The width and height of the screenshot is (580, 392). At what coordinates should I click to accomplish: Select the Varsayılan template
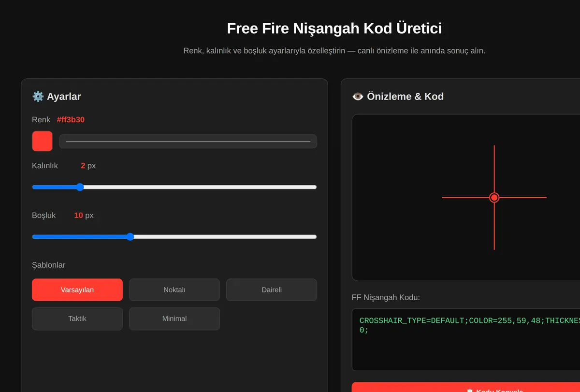tap(77, 290)
